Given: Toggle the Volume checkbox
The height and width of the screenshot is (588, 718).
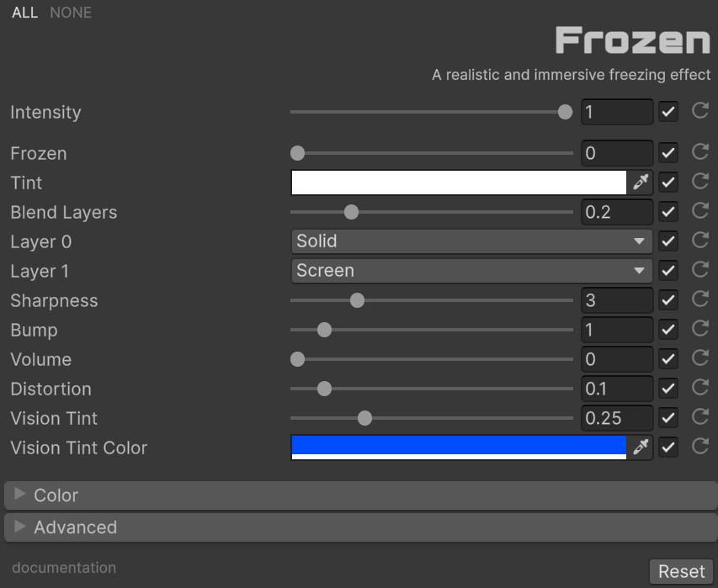Looking at the screenshot, I should pos(668,359).
